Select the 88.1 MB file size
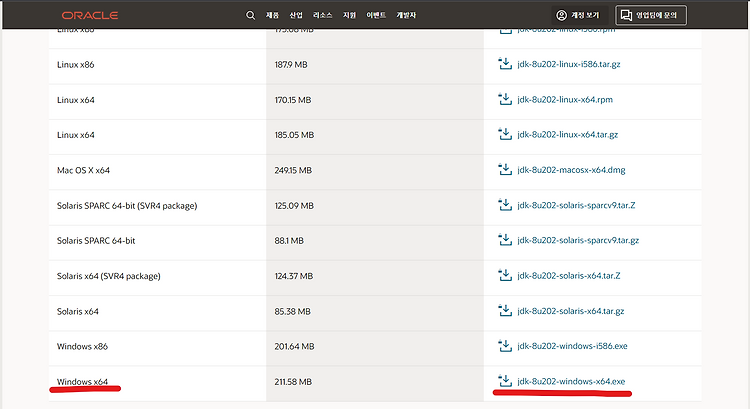Screen dimensions: 750x409 (x=289, y=241)
